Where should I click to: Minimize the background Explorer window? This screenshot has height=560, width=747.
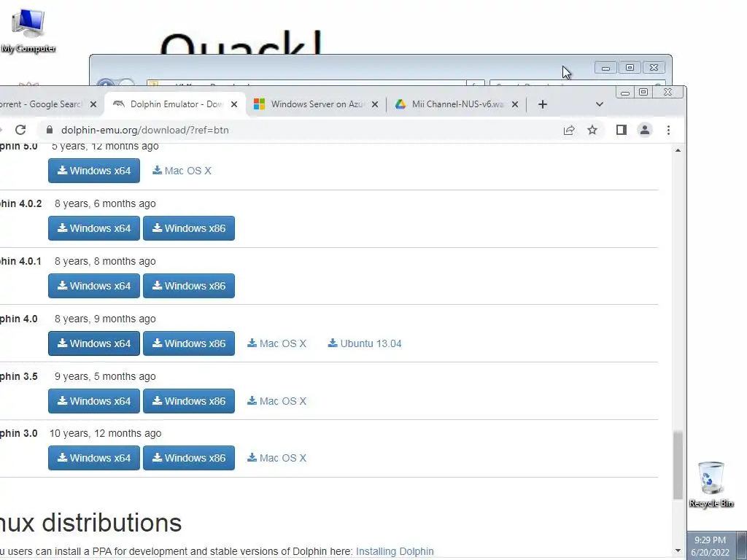[605, 68]
